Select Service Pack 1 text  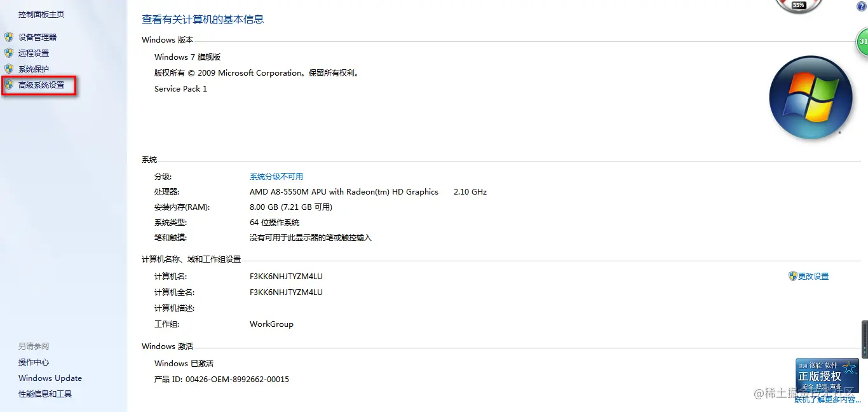(x=180, y=88)
